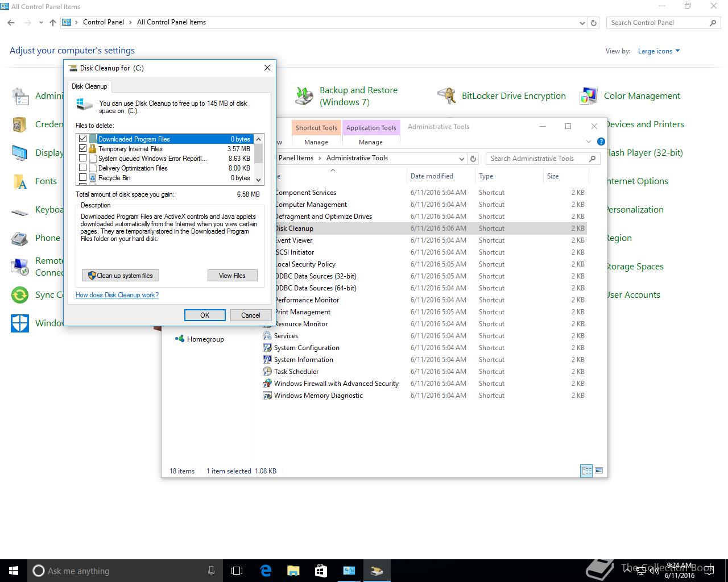728x582 pixels.
Task: Select Manage under Application Tools
Action: coord(371,142)
